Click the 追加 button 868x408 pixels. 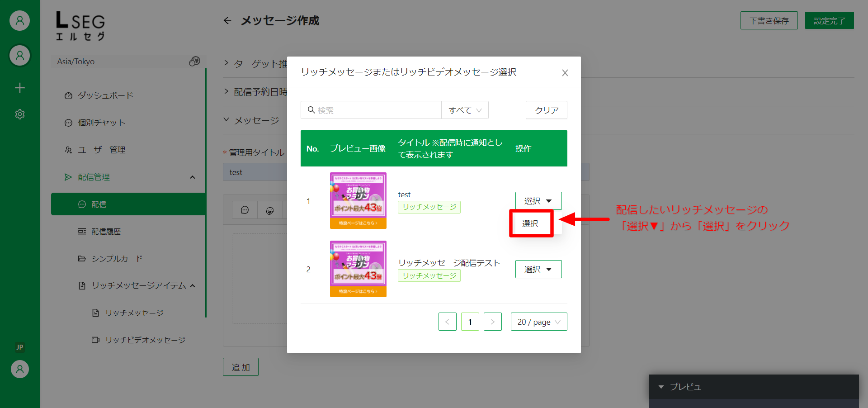pos(241,367)
